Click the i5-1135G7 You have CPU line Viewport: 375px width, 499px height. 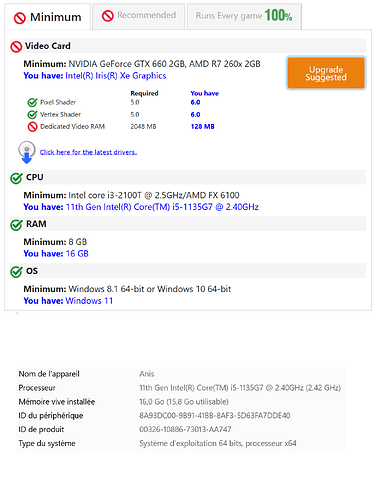point(141,207)
